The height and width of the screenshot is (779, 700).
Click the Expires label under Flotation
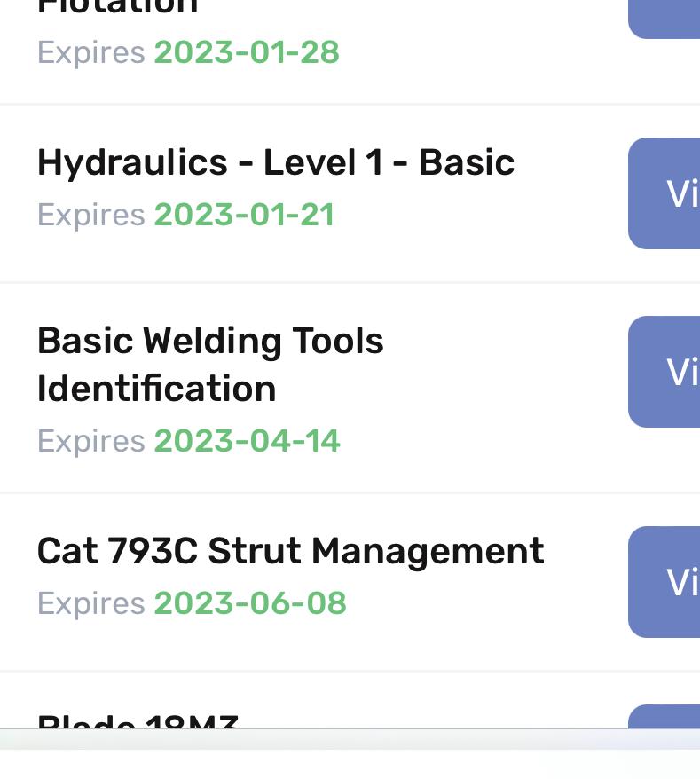coord(91,53)
